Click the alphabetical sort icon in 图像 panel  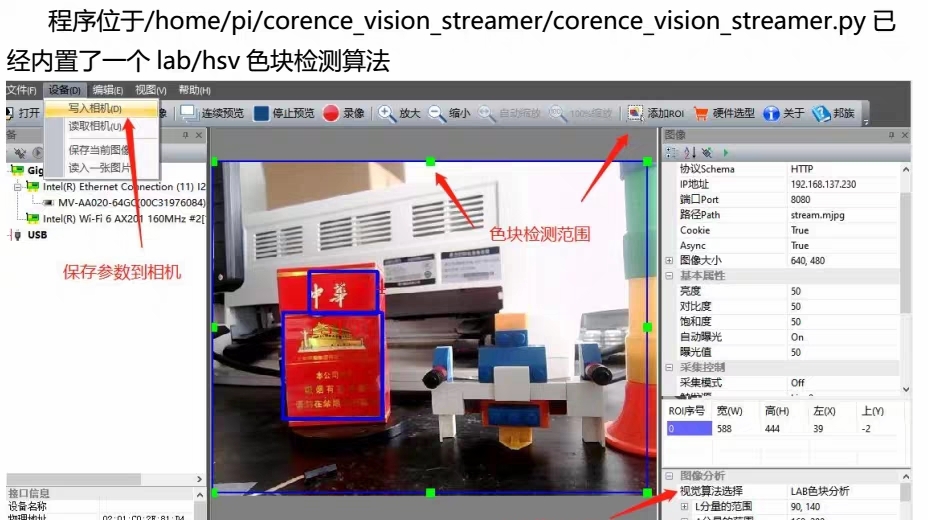tap(689, 152)
